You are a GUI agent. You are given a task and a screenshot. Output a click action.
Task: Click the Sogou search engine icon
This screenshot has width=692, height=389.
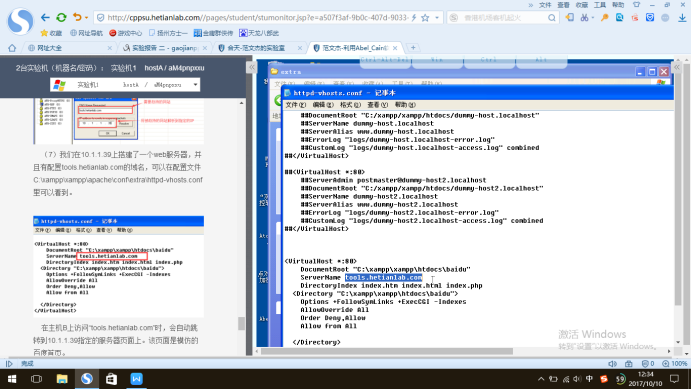click(454, 18)
